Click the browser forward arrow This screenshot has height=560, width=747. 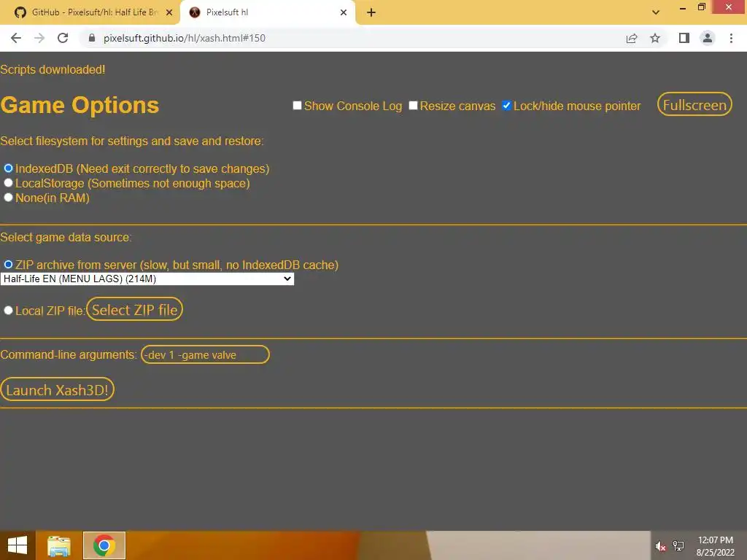click(39, 38)
